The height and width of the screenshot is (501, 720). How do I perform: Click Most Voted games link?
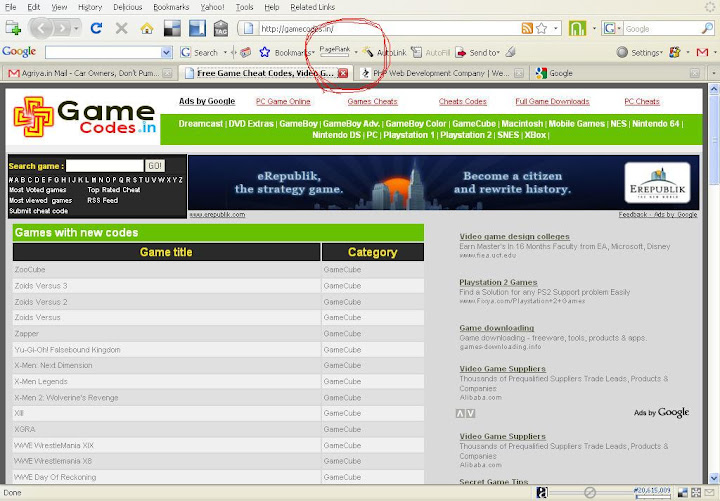(x=38, y=190)
